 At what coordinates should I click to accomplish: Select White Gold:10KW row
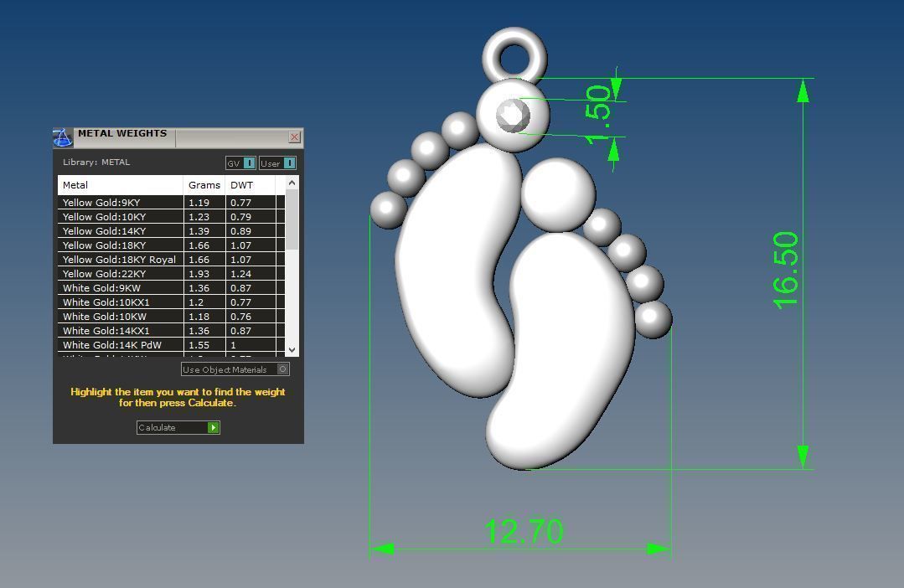coord(171,317)
